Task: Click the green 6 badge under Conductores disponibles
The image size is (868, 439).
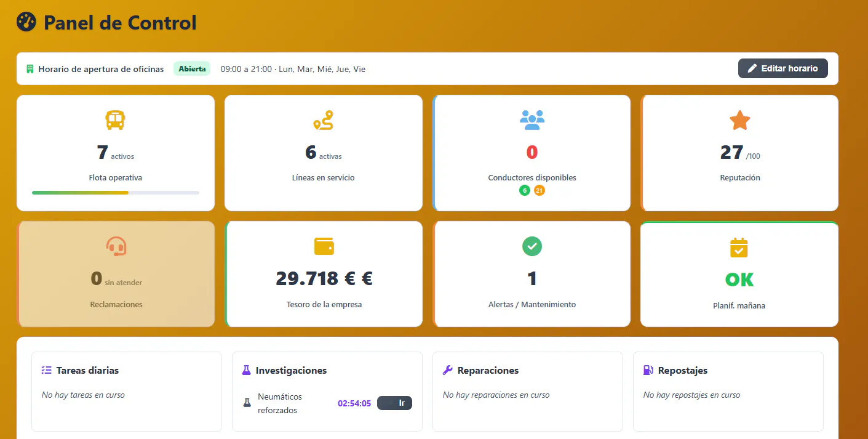Action: (525, 191)
